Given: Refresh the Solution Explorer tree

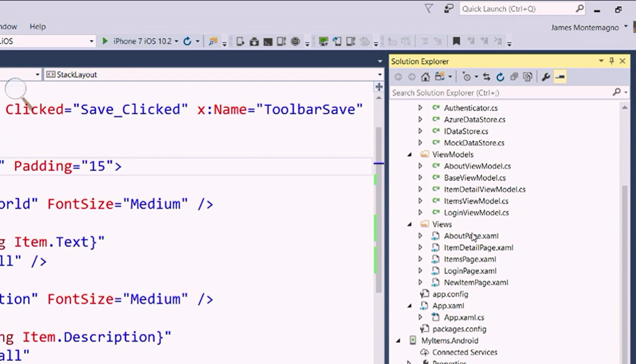Looking at the screenshot, I should pyautogui.click(x=500, y=77).
